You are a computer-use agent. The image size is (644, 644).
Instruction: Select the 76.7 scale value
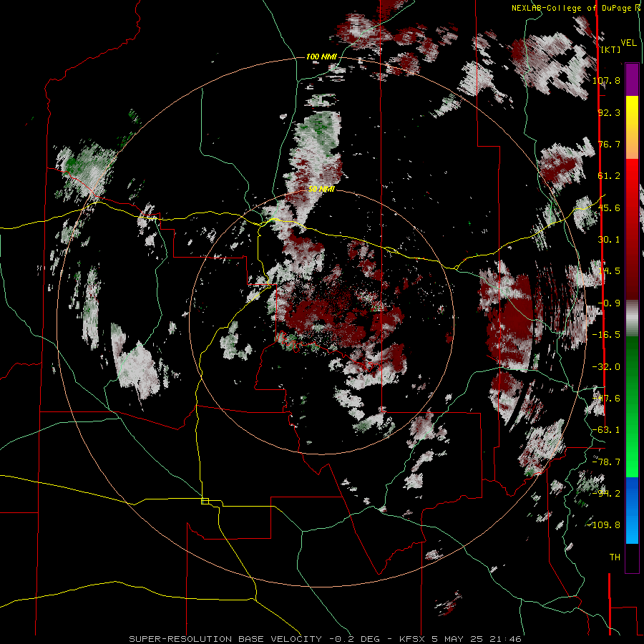tap(609, 144)
